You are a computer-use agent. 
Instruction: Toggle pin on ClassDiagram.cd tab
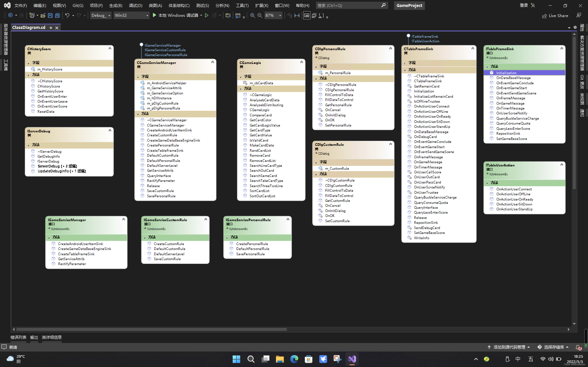(51, 28)
